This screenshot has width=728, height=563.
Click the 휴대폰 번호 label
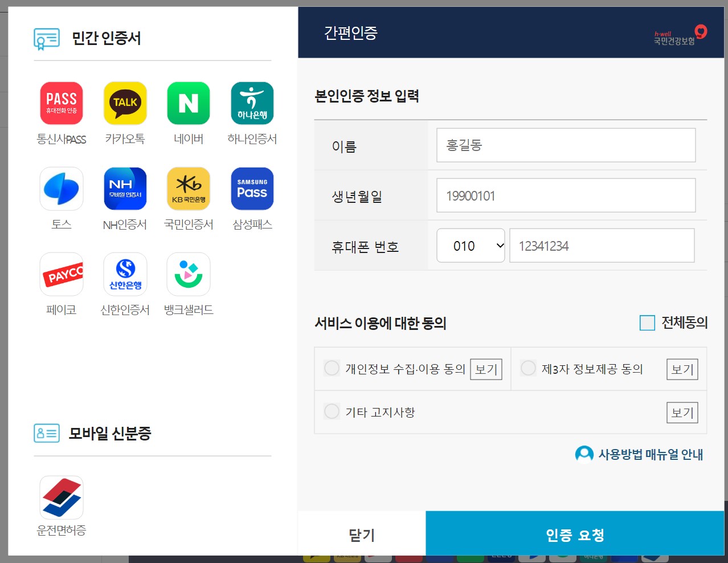coord(365,247)
